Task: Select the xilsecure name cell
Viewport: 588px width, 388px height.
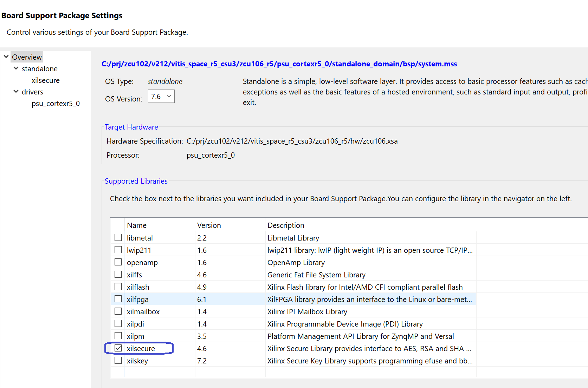Action: pos(141,349)
